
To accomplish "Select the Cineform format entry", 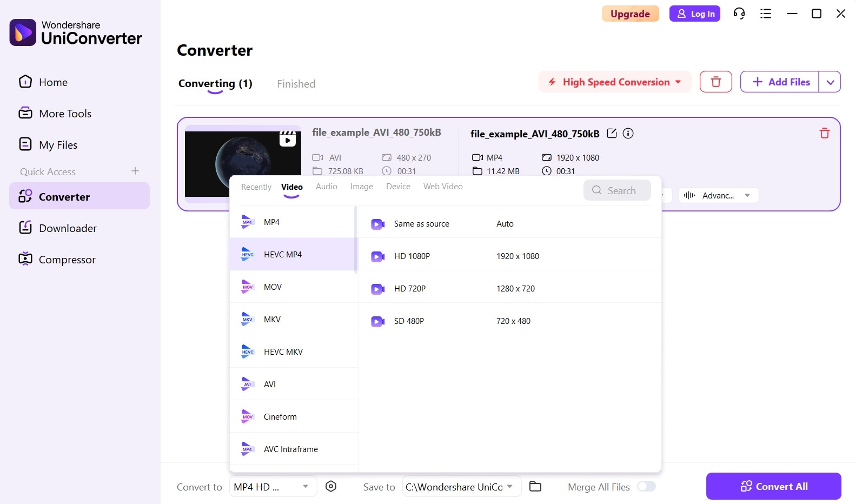I will (294, 416).
